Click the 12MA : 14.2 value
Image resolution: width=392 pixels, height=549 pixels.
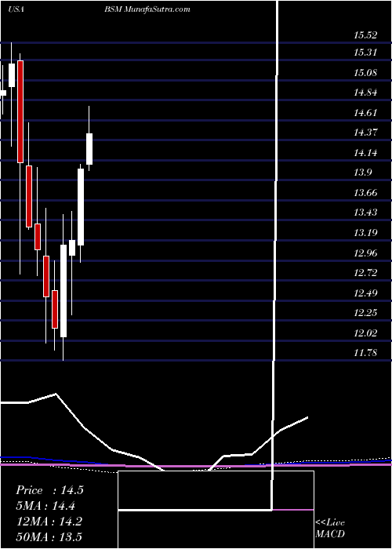pos(49,522)
